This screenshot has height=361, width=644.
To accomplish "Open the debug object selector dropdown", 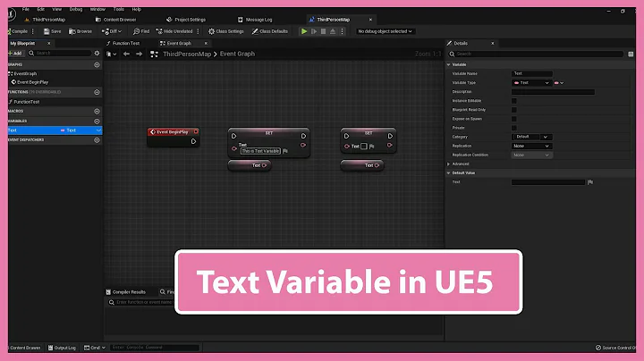I will coord(385,31).
